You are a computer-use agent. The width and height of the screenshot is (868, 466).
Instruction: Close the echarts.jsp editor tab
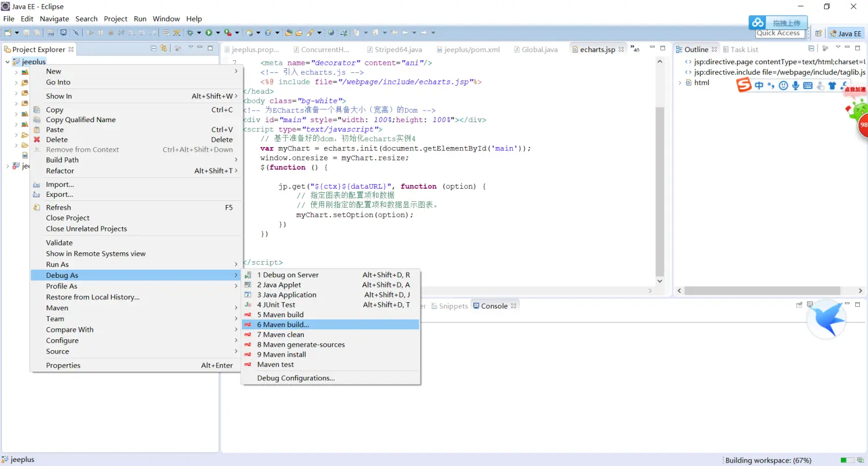pyautogui.click(x=621, y=49)
